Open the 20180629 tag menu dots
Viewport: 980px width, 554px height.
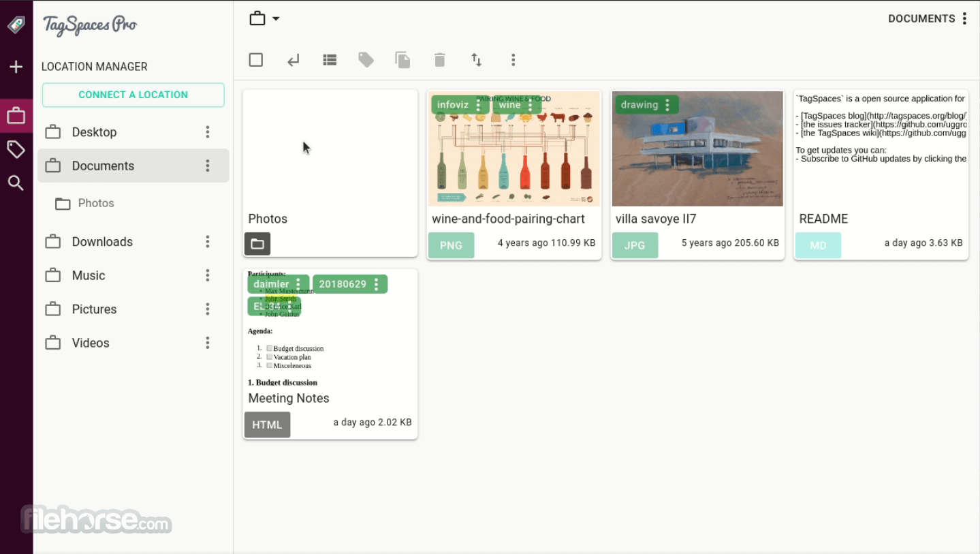coord(376,284)
